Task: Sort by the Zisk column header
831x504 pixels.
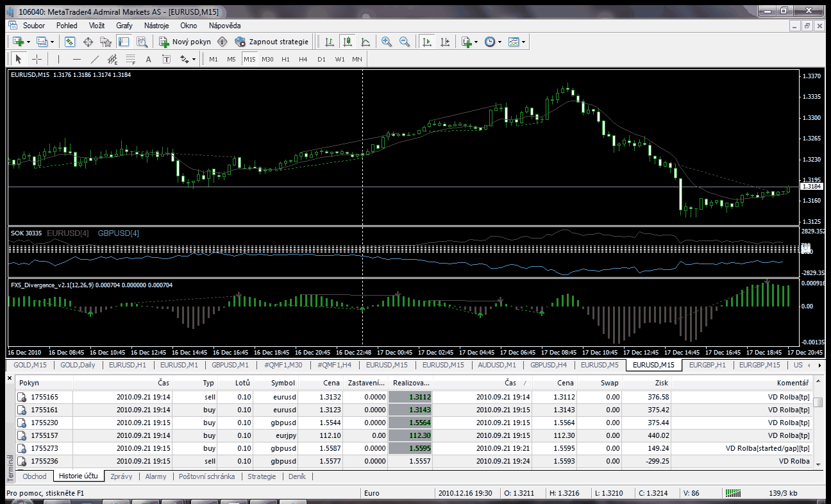Action: (647, 383)
